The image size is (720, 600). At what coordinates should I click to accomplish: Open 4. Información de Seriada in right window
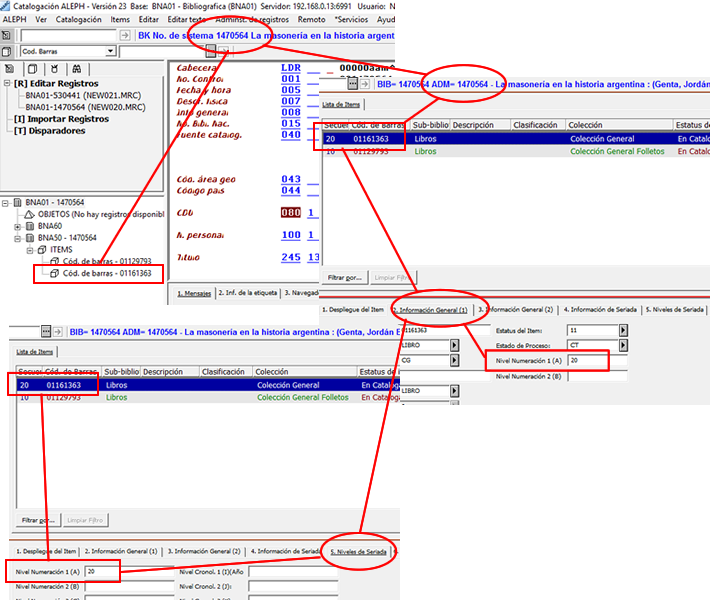pos(600,309)
